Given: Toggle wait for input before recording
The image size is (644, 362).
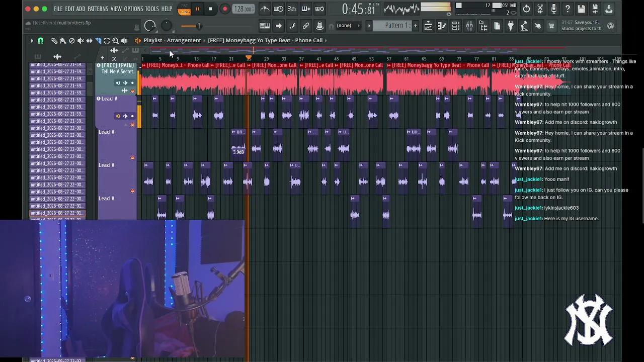Looking at the screenshot, I should (278, 9).
